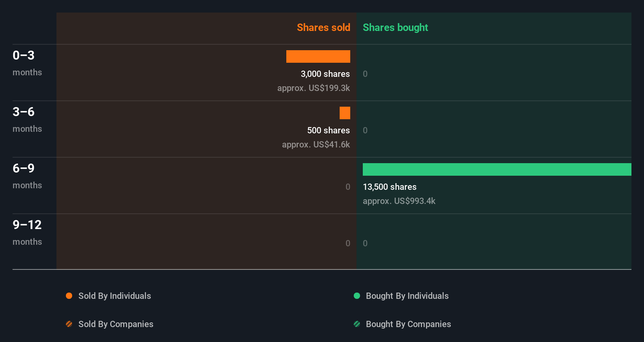
Task: Click the approx. US$993.4k amount
Action: point(399,201)
